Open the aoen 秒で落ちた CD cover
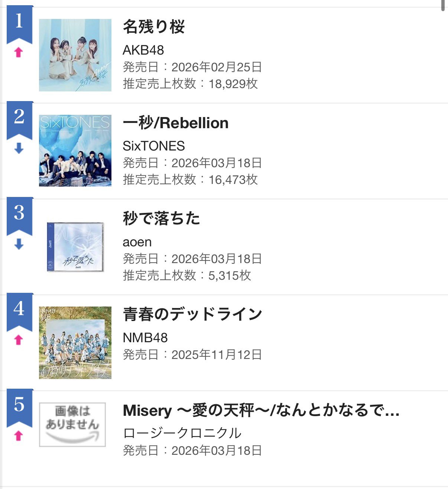448x489 pixels. (x=75, y=247)
